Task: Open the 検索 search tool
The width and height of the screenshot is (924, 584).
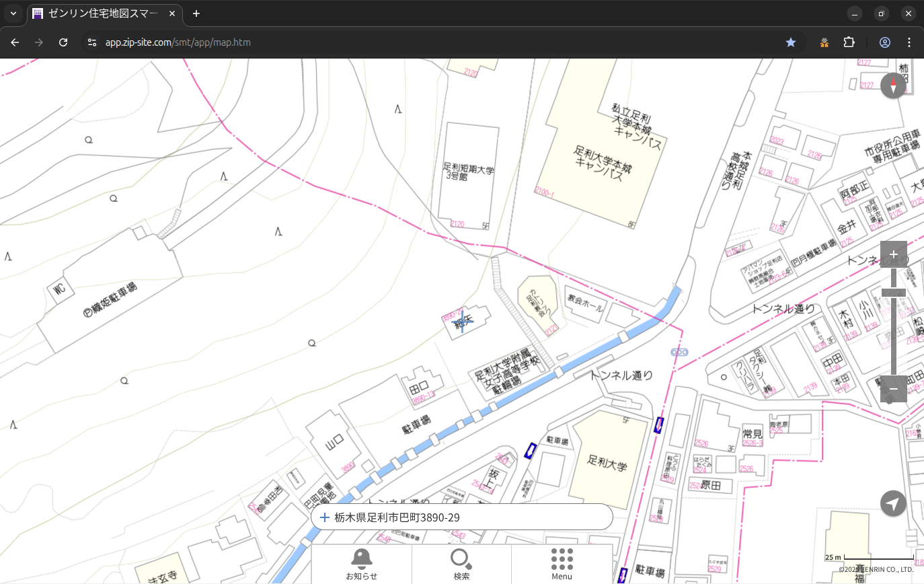Action: click(x=461, y=564)
